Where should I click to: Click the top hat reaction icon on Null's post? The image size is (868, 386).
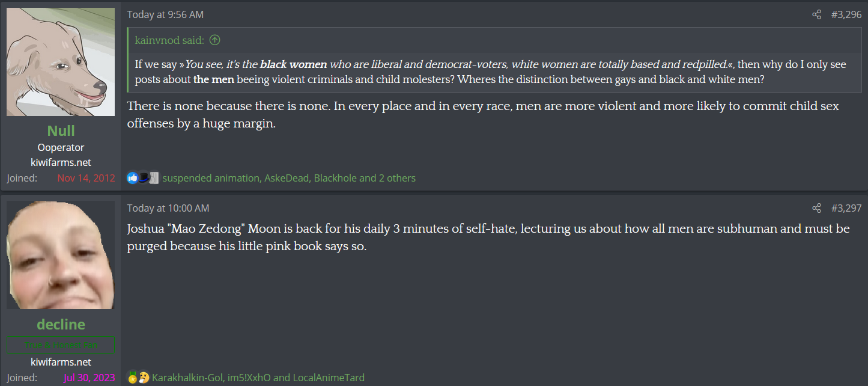click(143, 178)
